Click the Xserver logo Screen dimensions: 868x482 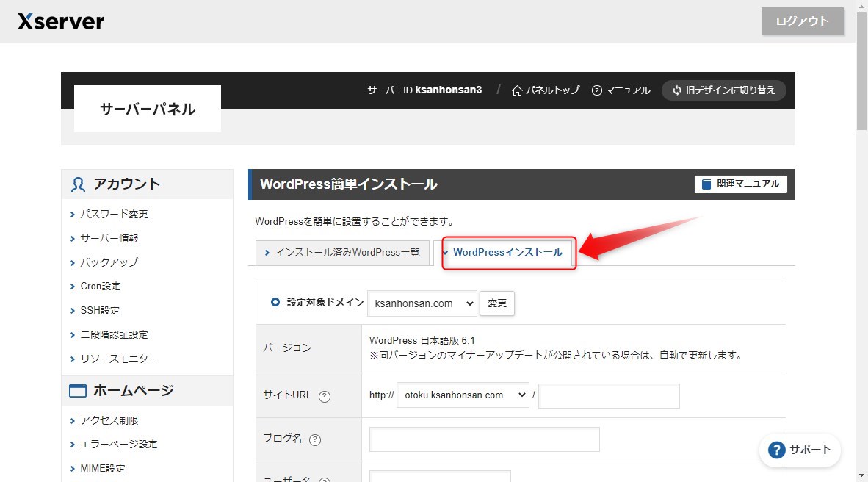click(x=60, y=21)
